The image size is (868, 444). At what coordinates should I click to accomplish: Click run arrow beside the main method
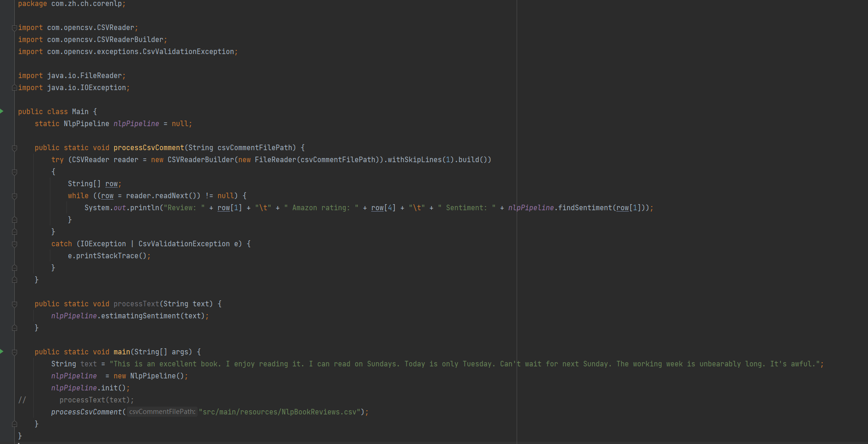pyautogui.click(x=2, y=352)
